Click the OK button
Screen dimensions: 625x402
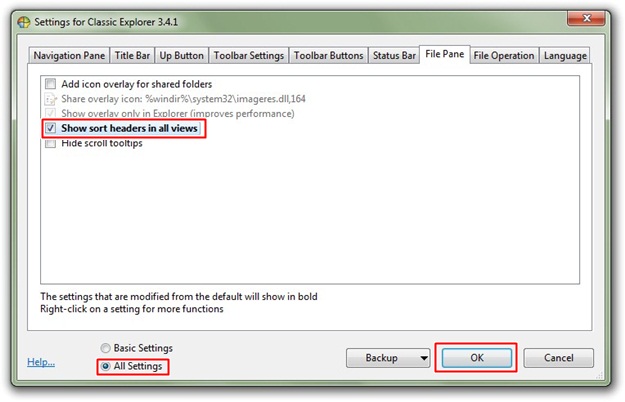coord(477,358)
